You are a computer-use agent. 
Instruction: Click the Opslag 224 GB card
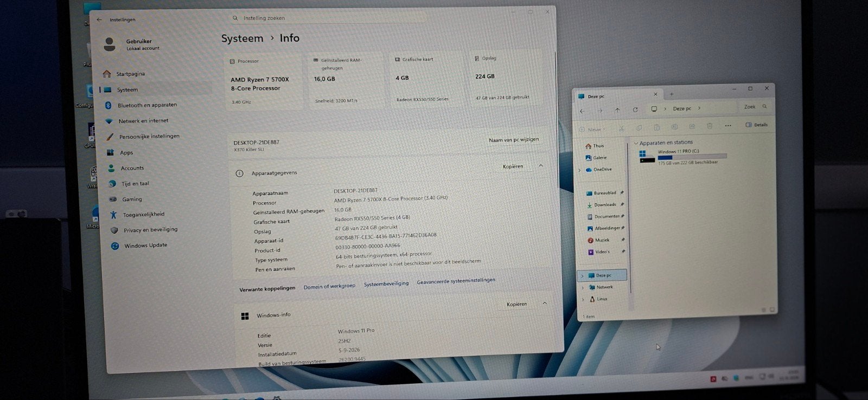pyautogui.click(x=505, y=78)
